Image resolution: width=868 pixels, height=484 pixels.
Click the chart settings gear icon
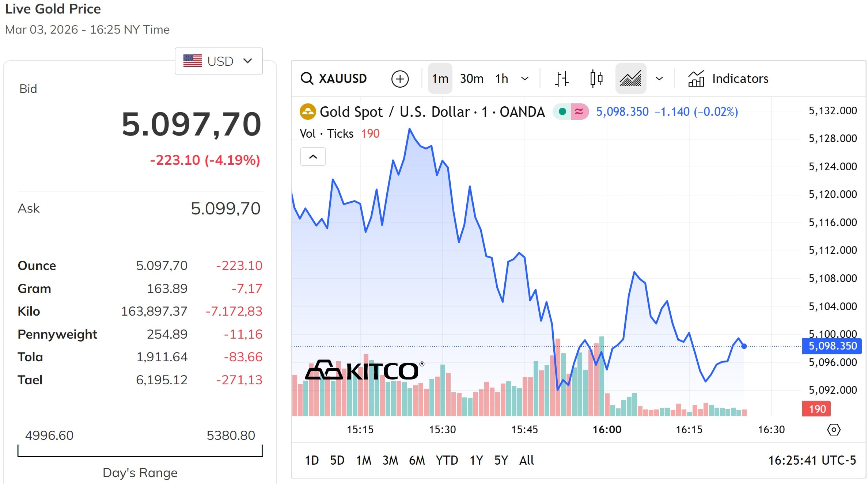point(834,430)
